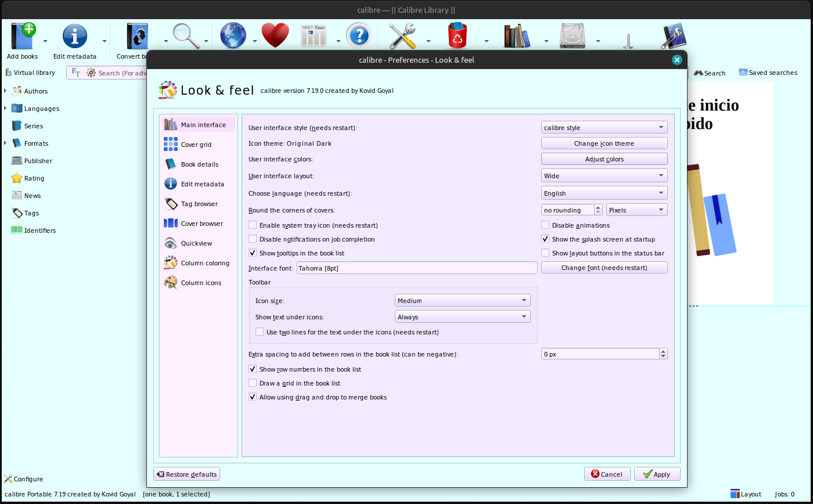Select Quickview settings section
813x504 pixels.
(x=197, y=243)
